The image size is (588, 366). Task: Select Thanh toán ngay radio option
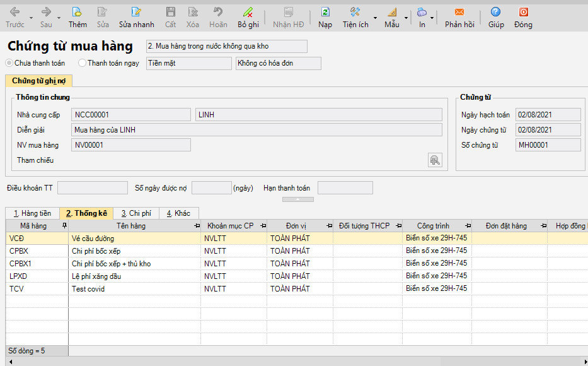[x=82, y=63]
